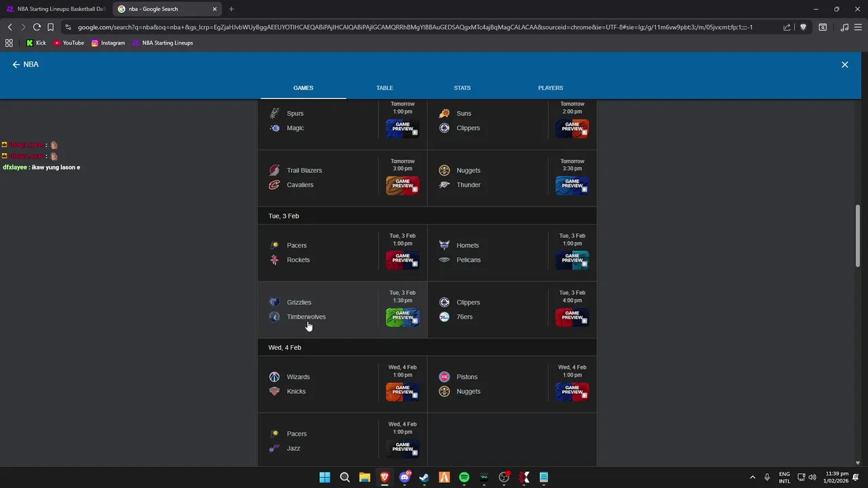Open Trail Blazers vs Cavaliers game preview
This screenshot has width=868, height=488.
click(x=403, y=185)
